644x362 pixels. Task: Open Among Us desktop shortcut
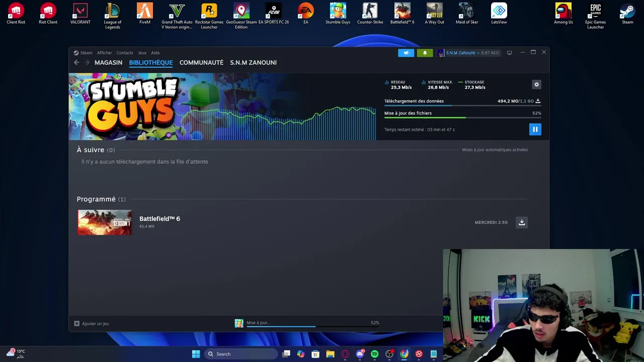(x=563, y=14)
